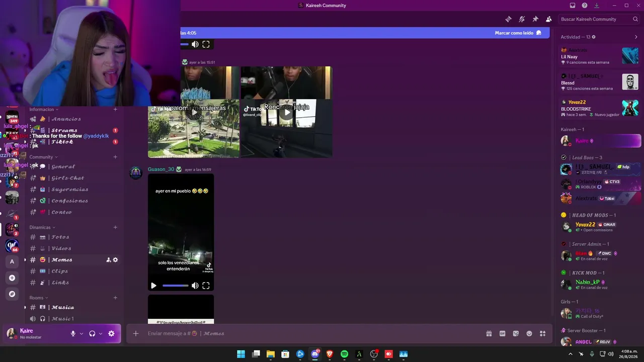Join the Music 1 voice channel
The height and width of the screenshot is (362, 644).
coord(73,319)
